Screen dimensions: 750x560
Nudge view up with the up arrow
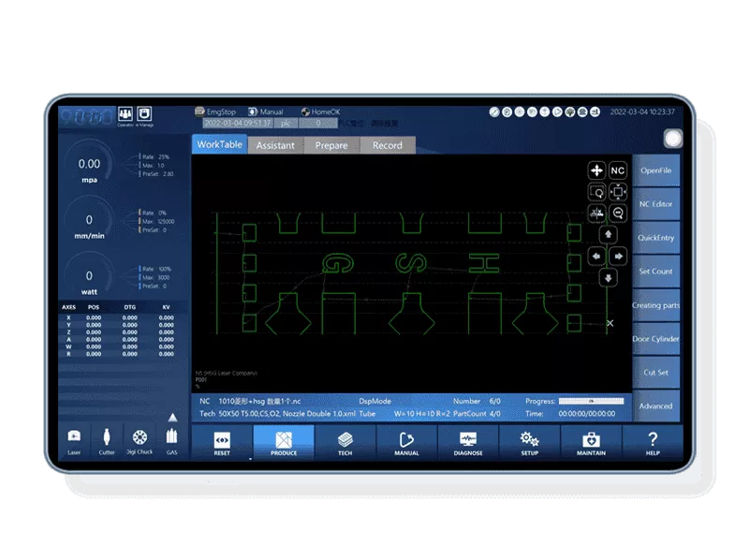[608, 234]
